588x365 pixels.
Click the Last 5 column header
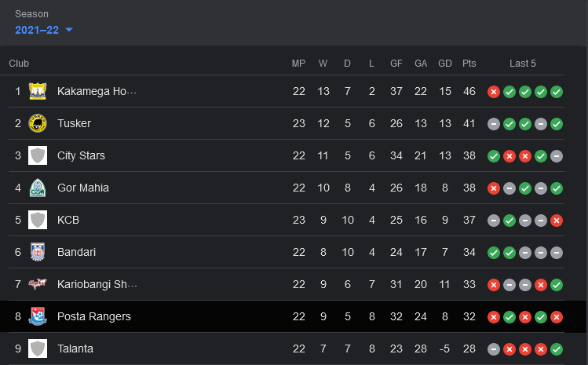pos(522,64)
